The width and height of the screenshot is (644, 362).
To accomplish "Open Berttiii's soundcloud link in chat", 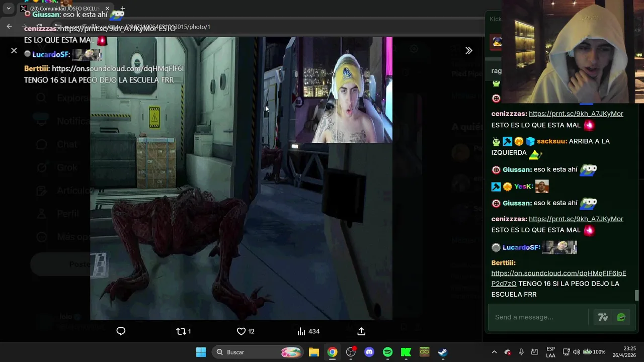I will tap(558, 278).
